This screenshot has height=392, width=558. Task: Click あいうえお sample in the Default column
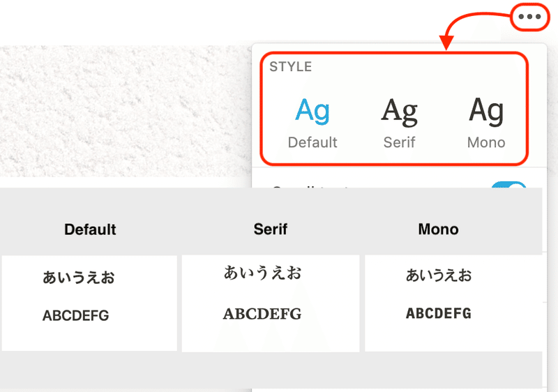79,277
